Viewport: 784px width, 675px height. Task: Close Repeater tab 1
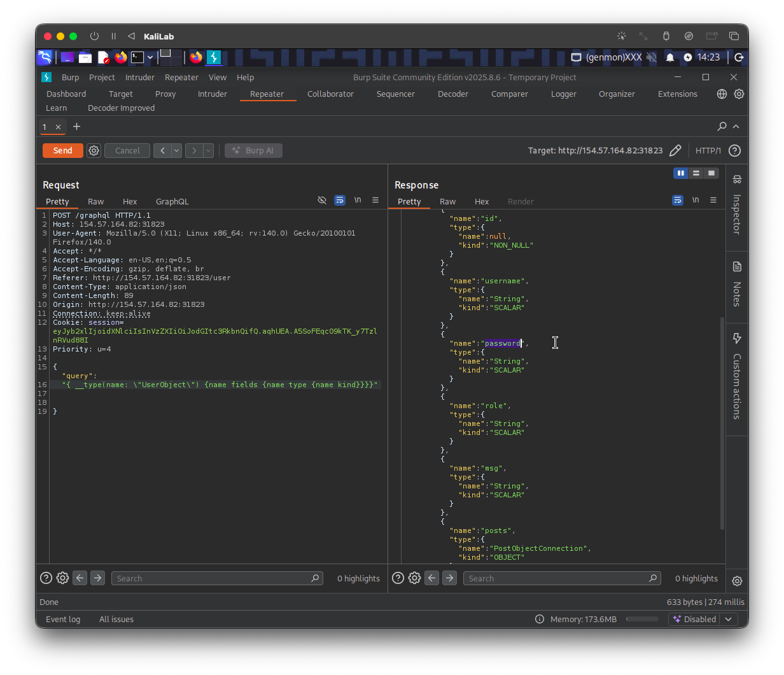click(58, 127)
